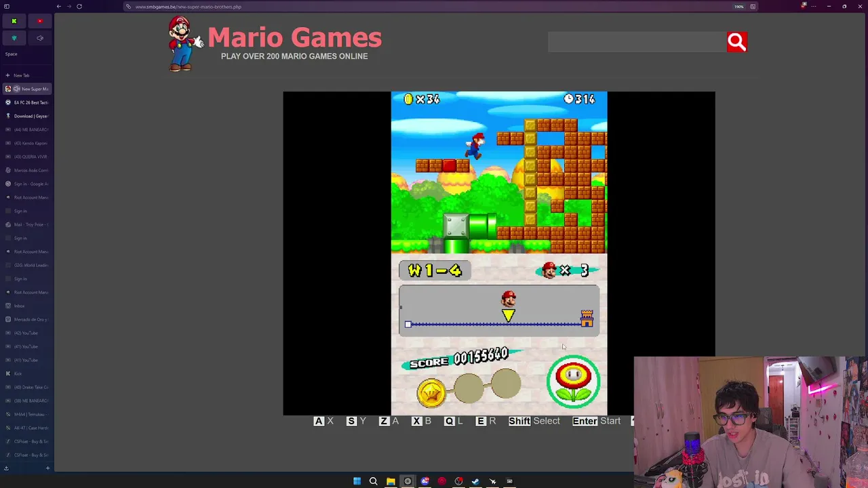This screenshot has width=868, height=488.
Task: Open the (38) ME BANEARON tab
Action: (26, 401)
